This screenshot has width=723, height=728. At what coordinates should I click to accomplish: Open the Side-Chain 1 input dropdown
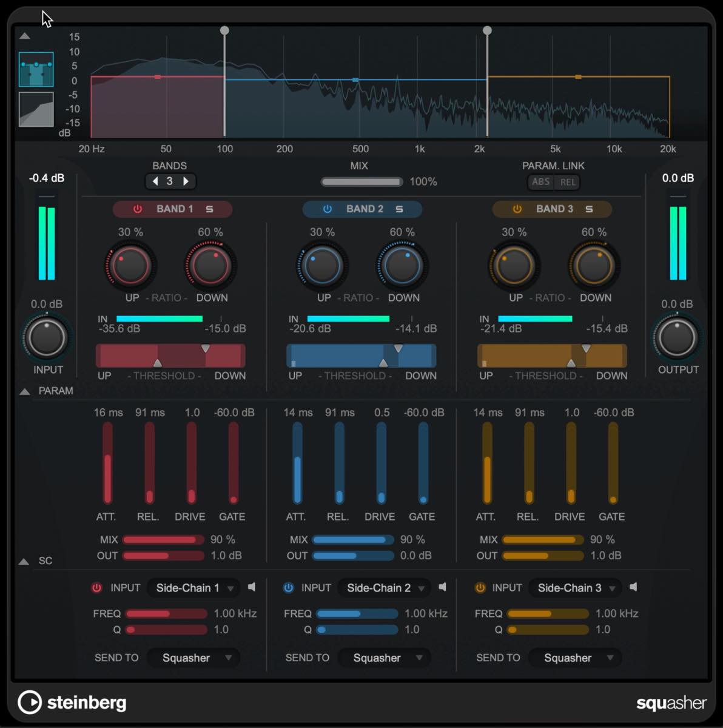[x=195, y=588]
